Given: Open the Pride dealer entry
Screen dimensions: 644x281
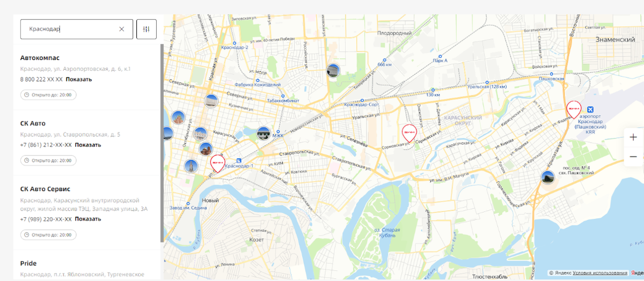Looking at the screenshot, I should tap(28, 263).
